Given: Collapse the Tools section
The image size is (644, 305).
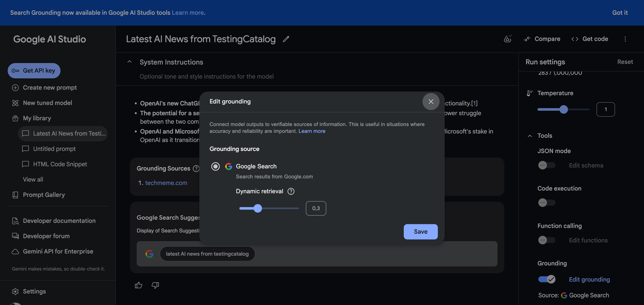Looking at the screenshot, I should point(530,136).
